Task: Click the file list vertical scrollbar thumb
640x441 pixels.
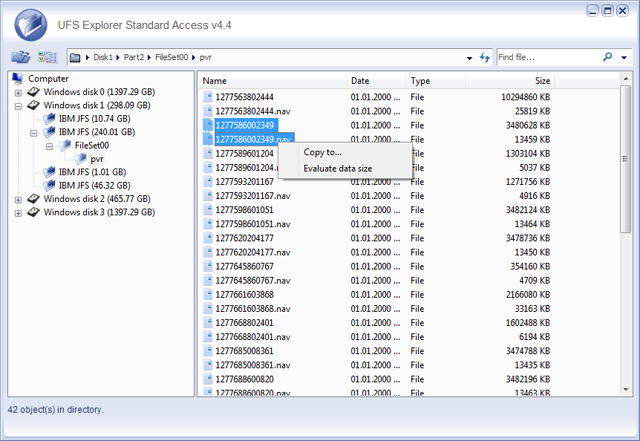Action: coord(625,159)
